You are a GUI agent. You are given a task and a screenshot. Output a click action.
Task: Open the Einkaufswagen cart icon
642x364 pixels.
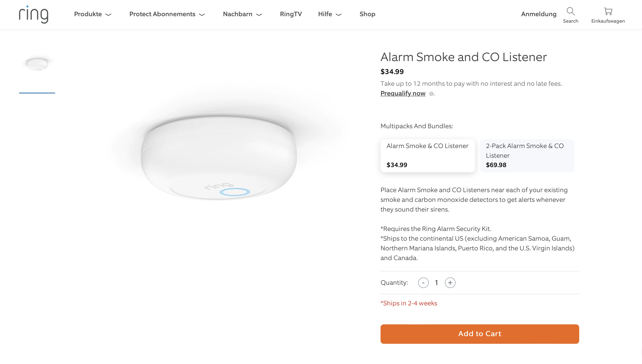(x=608, y=12)
